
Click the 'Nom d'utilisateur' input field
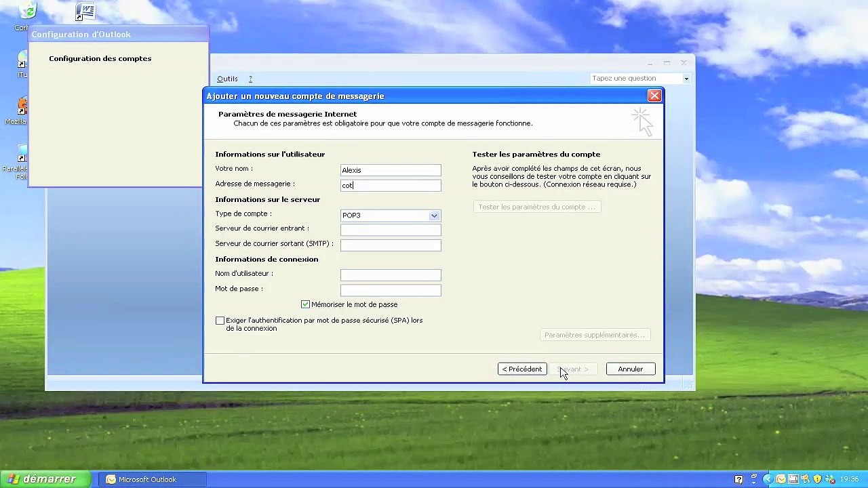(391, 274)
